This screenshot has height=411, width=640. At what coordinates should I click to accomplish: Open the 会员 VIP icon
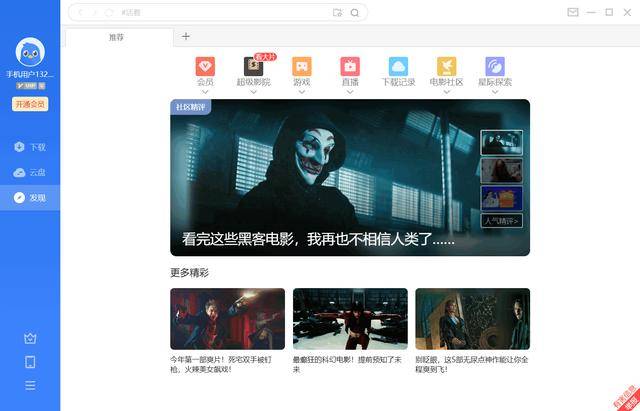[x=205, y=67]
